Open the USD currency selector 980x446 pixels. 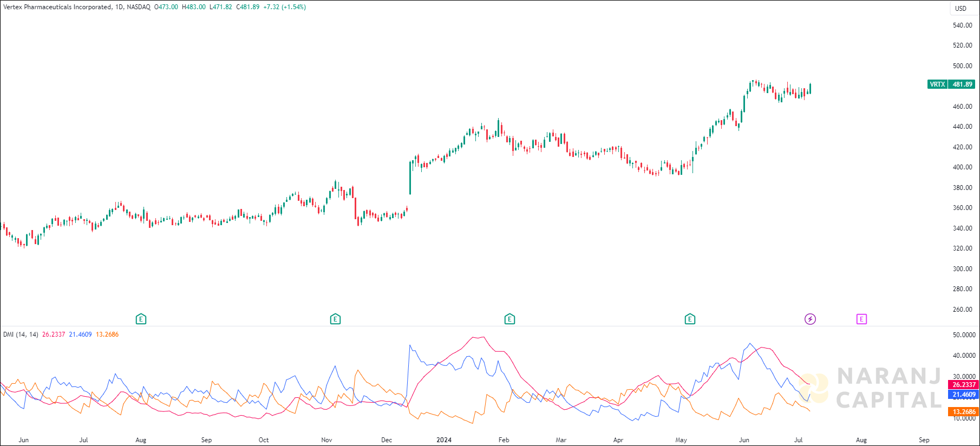pyautogui.click(x=961, y=8)
